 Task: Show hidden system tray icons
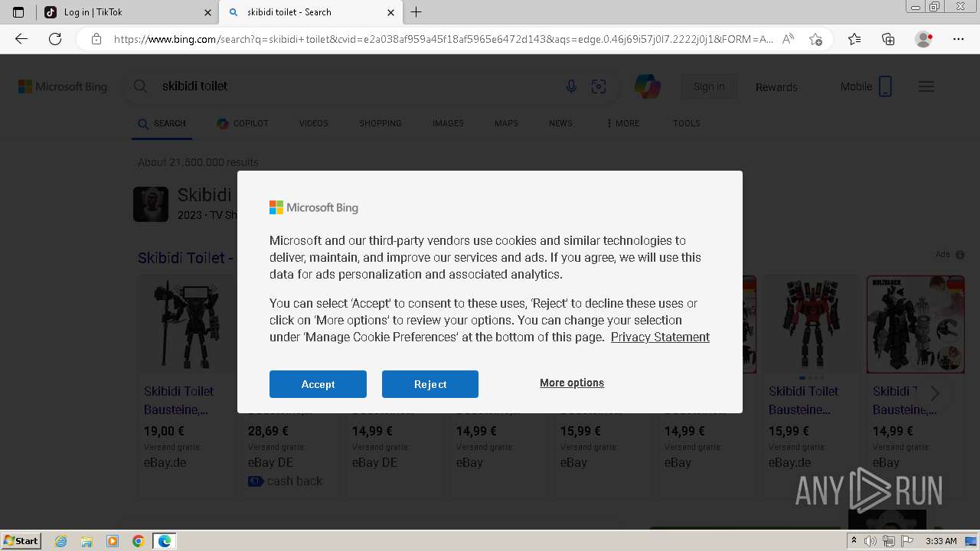(854, 541)
